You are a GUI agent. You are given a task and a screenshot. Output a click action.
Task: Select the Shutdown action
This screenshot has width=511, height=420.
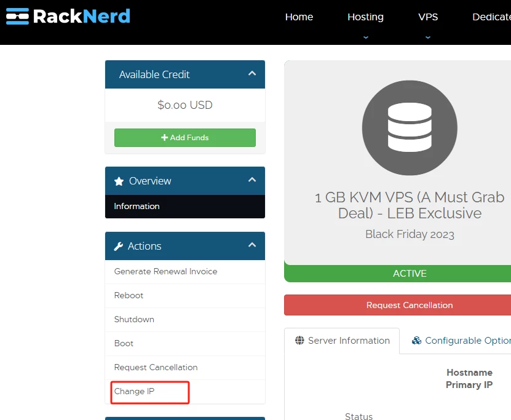tap(184, 320)
